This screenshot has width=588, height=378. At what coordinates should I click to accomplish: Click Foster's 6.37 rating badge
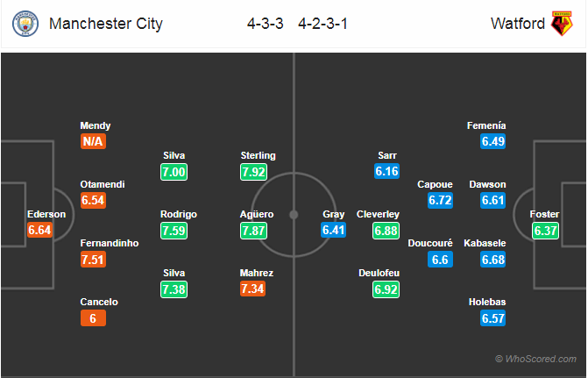pos(545,231)
